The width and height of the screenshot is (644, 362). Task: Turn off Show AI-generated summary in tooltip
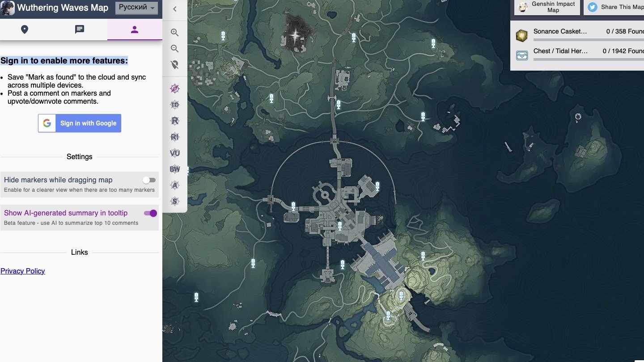[x=150, y=213]
